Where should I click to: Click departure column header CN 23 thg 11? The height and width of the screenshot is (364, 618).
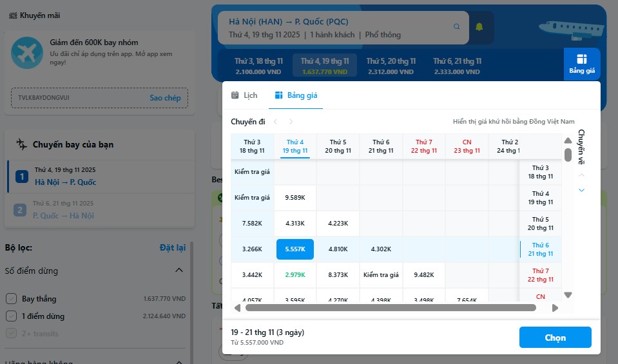point(467,146)
